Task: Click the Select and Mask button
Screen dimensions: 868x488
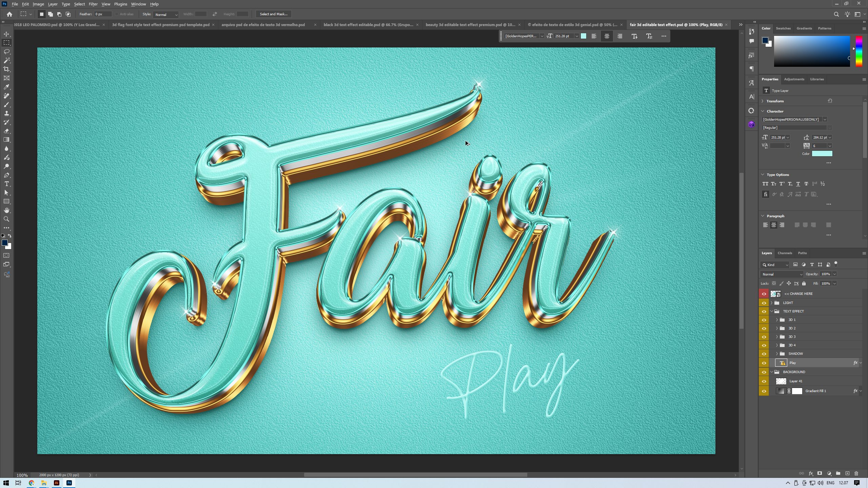Action: 273,14
